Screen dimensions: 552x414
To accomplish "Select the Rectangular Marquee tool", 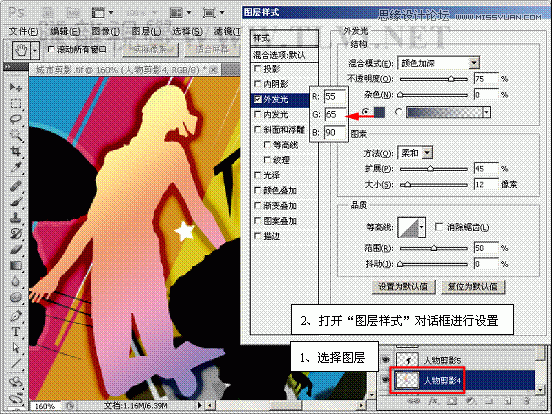I will (x=15, y=104).
